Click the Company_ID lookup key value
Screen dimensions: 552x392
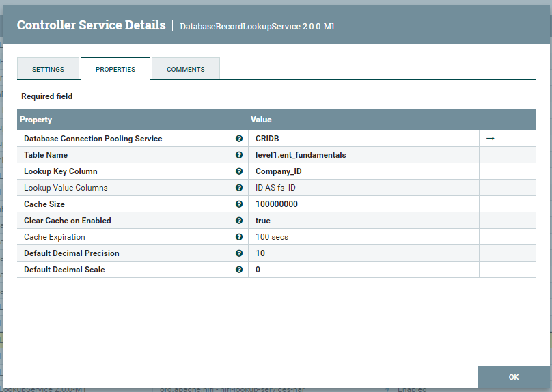pos(279,171)
